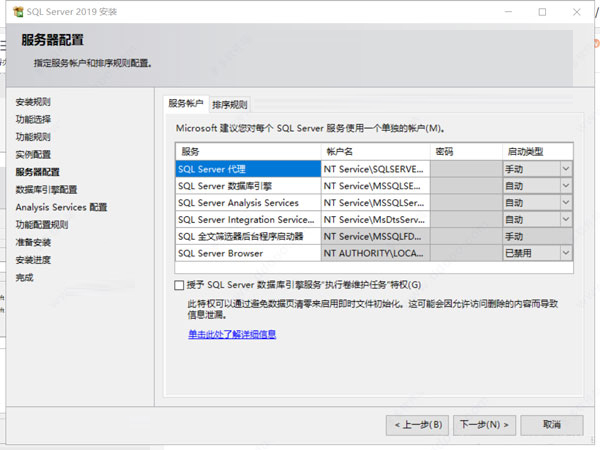Switch to the 排序规则 tab

coord(230,104)
